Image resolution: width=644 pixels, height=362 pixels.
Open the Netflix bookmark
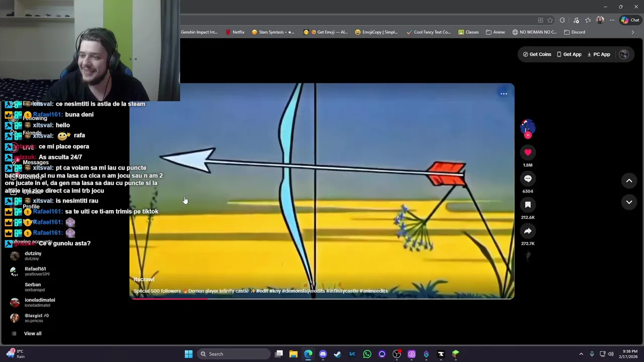coord(235,32)
